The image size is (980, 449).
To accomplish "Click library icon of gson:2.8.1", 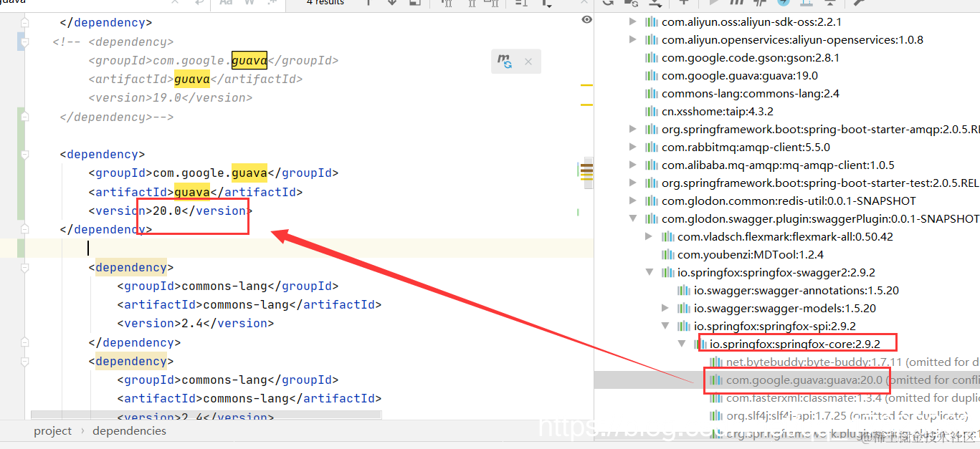I will [x=651, y=58].
